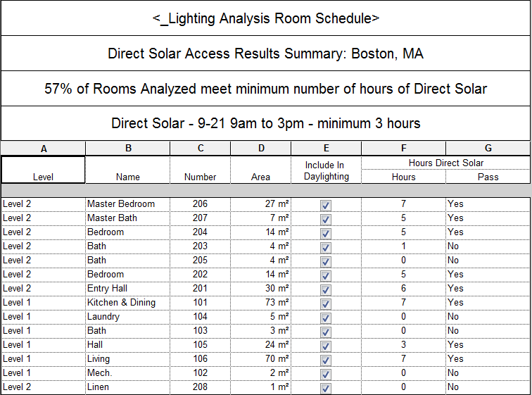Select the 57% of Rooms Analyzed text row
Screen dimensions: 532x395
266,89
